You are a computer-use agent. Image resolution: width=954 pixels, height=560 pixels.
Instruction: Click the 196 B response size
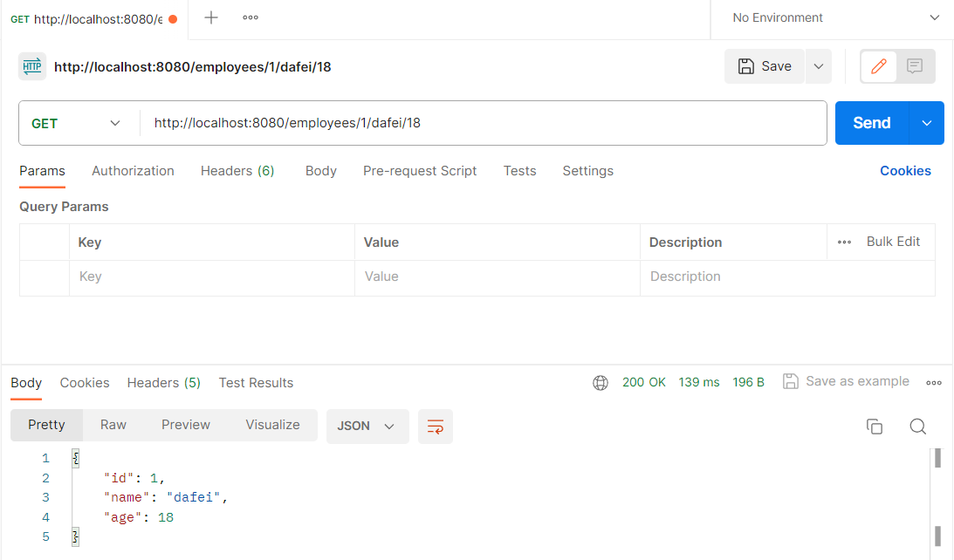pyautogui.click(x=748, y=382)
